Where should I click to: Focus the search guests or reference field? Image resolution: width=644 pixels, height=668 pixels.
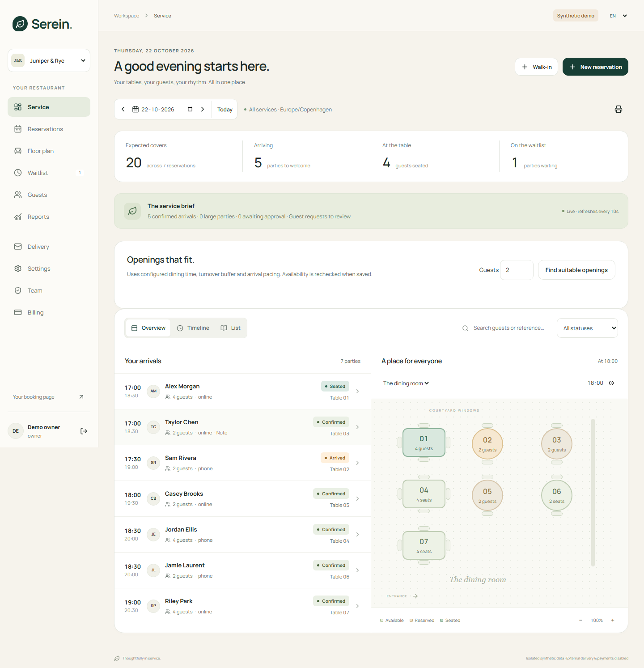[x=509, y=328]
